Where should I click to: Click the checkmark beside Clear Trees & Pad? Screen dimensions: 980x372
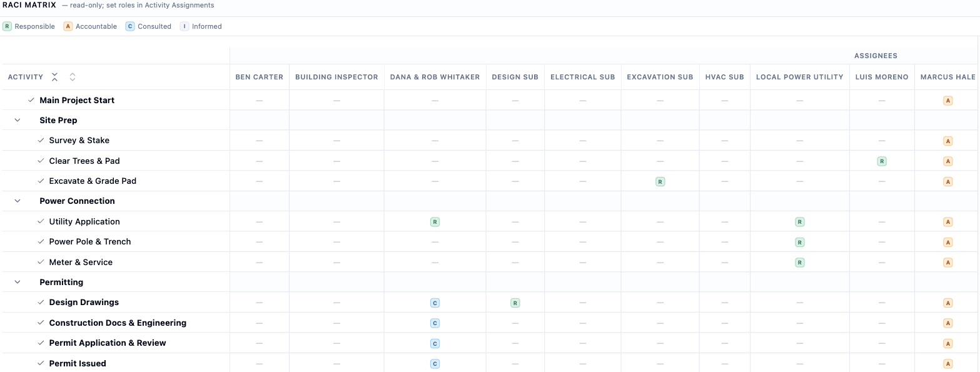pyautogui.click(x=41, y=161)
